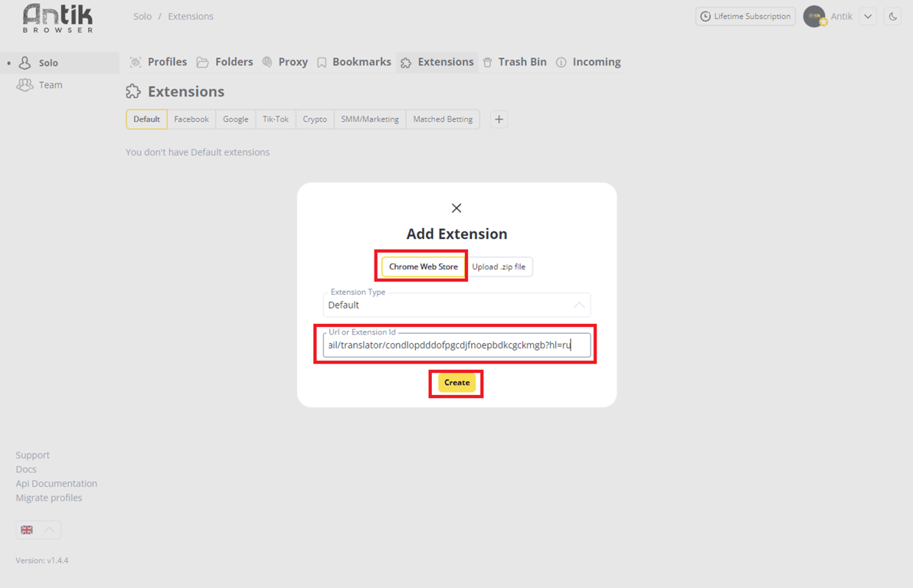The height and width of the screenshot is (588, 913).
Task: Open the Incoming tab
Action: pyautogui.click(x=588, y=62)
